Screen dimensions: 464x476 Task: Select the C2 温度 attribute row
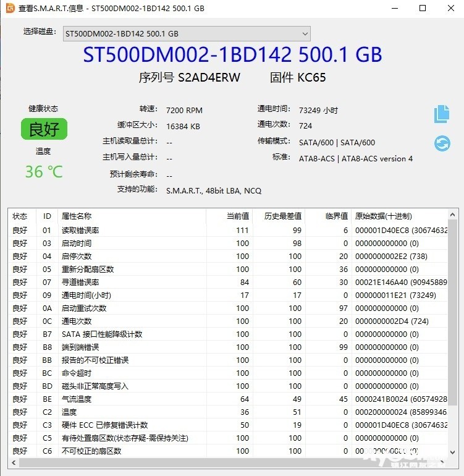pyautogui.click(x=228, y=412)
